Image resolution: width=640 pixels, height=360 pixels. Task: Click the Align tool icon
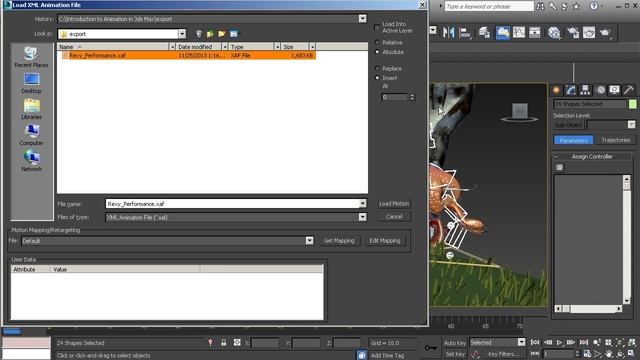click(465, 32)
